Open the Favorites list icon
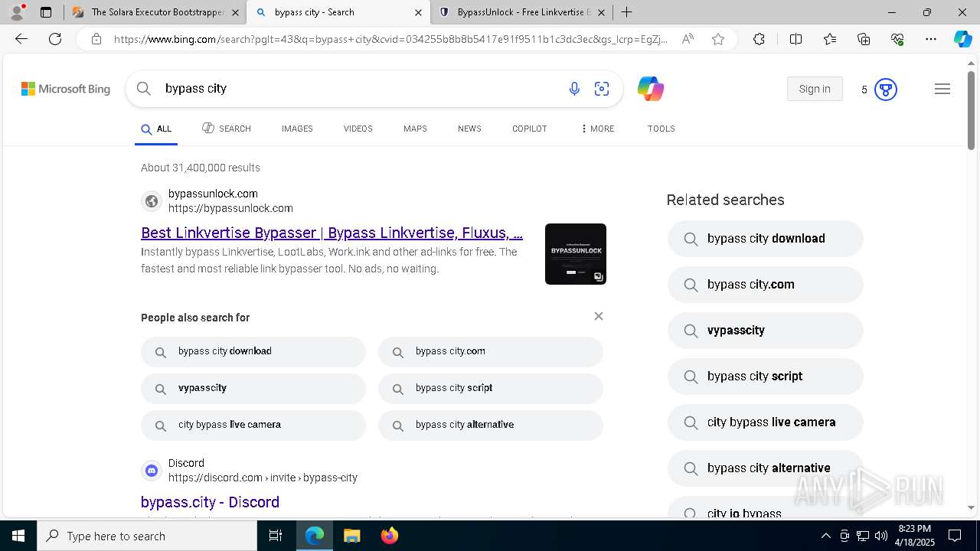The height and width of the screenshot is (551, 980). pos(830,39)
